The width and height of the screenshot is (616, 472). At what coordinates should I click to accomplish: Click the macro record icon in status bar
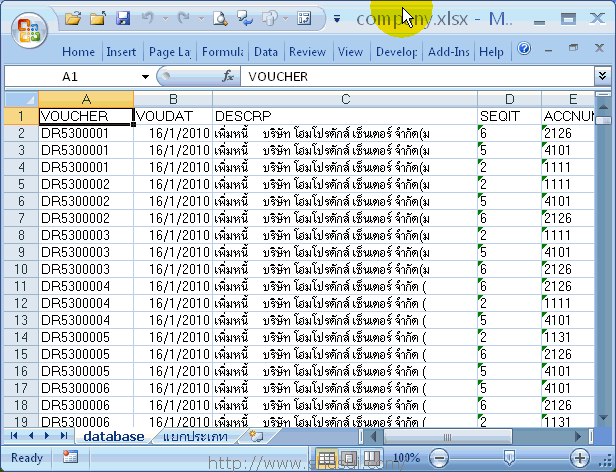pos(70,457)
